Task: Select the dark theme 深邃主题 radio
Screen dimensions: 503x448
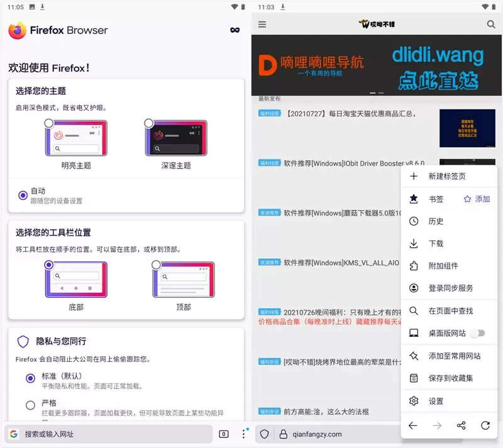Action: (x=149, y=123)
